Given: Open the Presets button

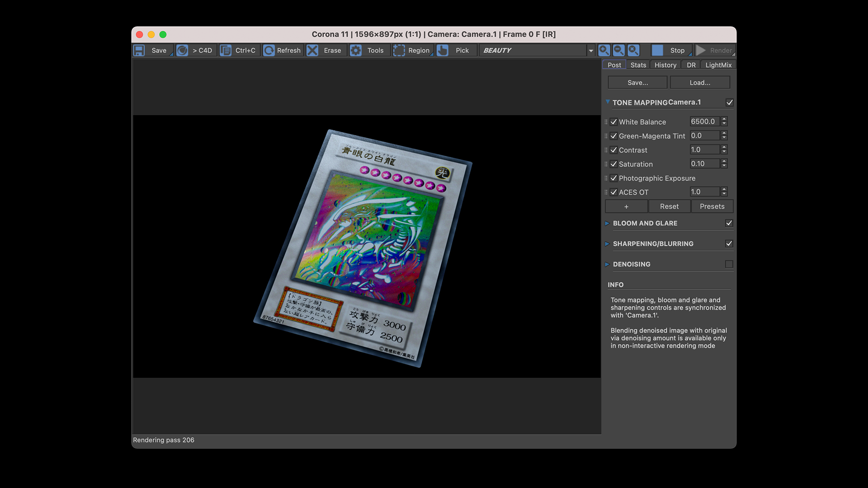Looking at the screenshot, I should pyautogui.click(x=712, y=206).
